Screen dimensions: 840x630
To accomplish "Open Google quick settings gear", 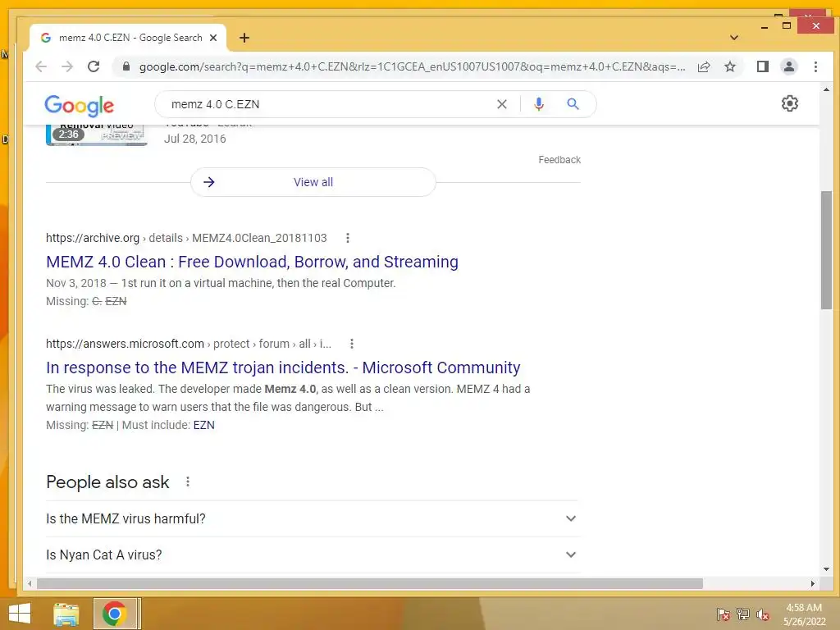I will click(x=790, y=103).
